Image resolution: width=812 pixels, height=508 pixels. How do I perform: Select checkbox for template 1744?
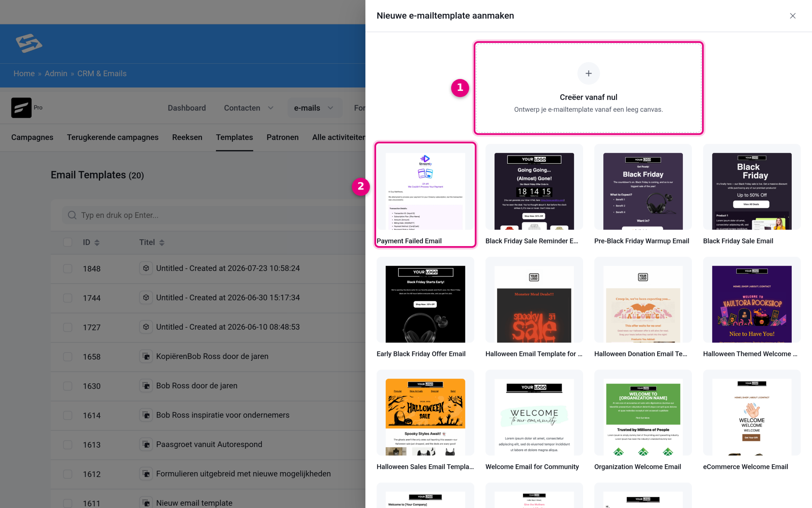coord(68,298)
